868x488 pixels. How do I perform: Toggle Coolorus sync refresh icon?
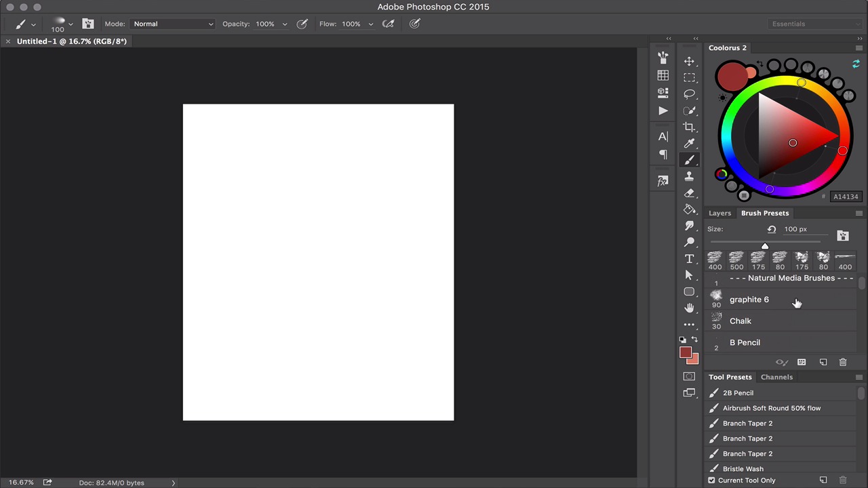856,64
